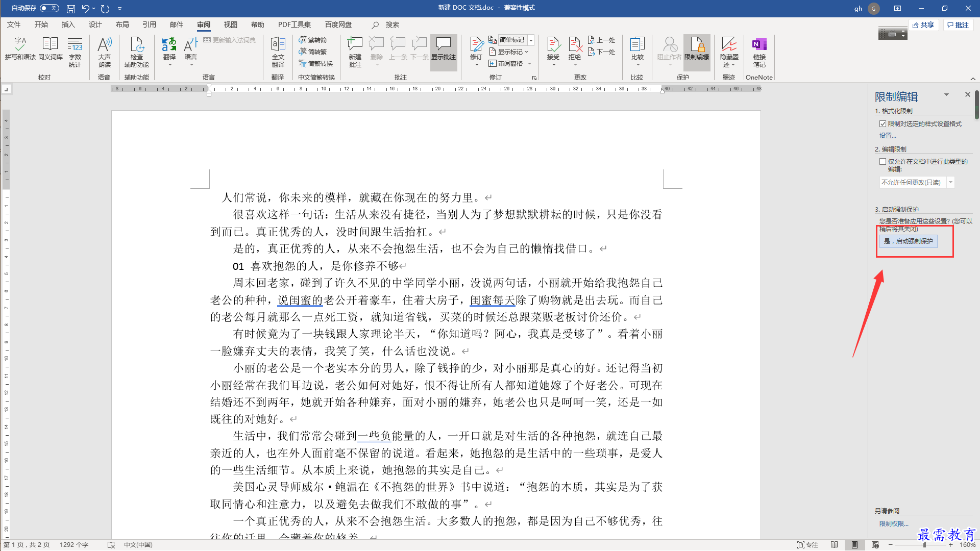Switch to the 开始 home tab
Viewport: 980px width, 551px height.
(x=41, y=24)
